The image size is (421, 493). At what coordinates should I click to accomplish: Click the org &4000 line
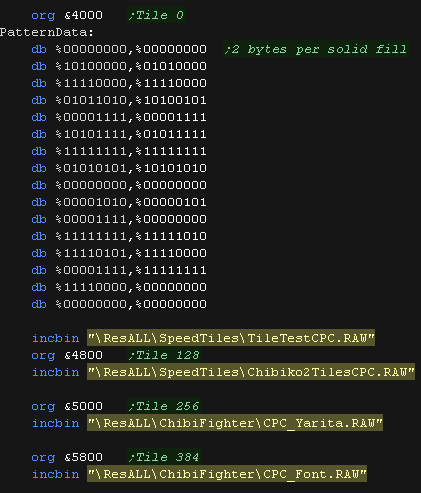[x=67, y=15]
